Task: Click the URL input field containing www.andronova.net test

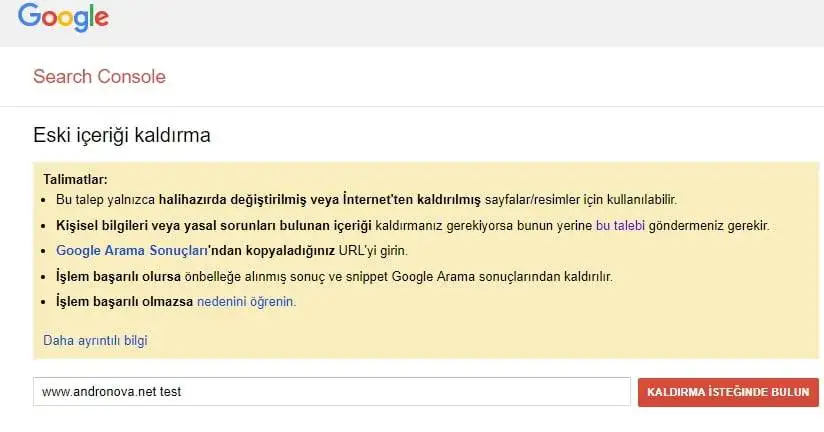Action: pos(332,392)
